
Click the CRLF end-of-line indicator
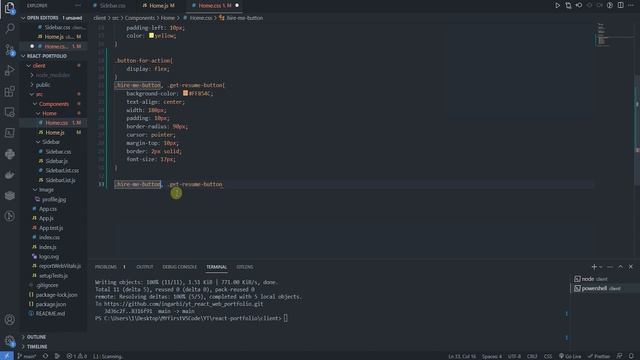pos(532,356)
